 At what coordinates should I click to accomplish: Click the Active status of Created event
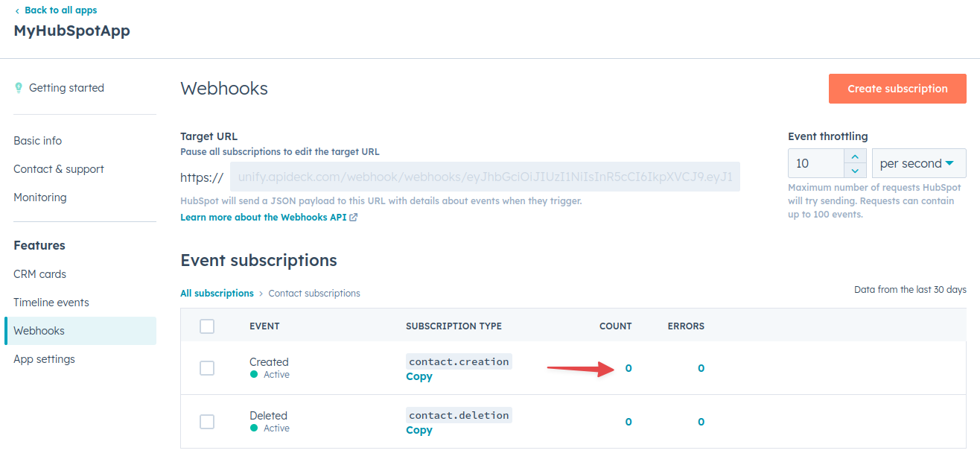point(276,375)
